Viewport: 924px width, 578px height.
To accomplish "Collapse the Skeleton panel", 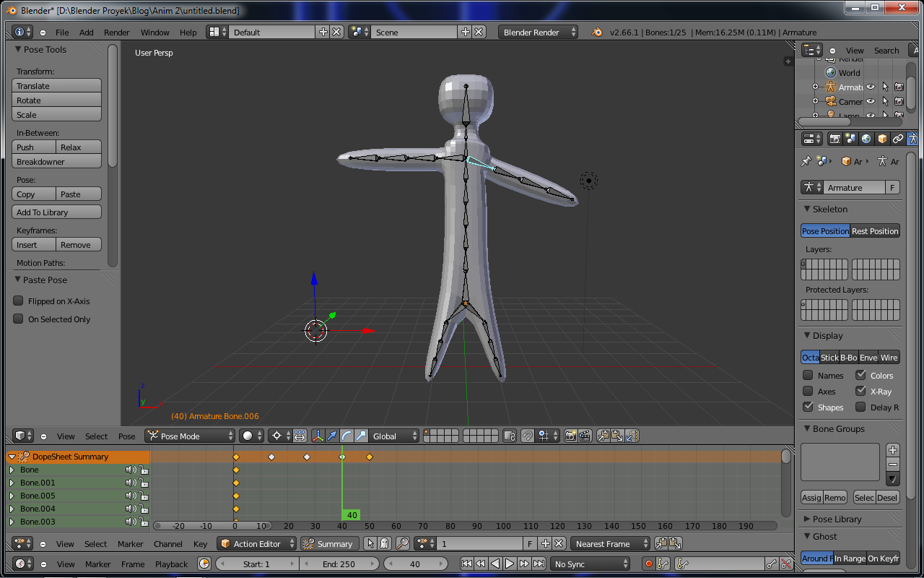I will pos(807,209).
